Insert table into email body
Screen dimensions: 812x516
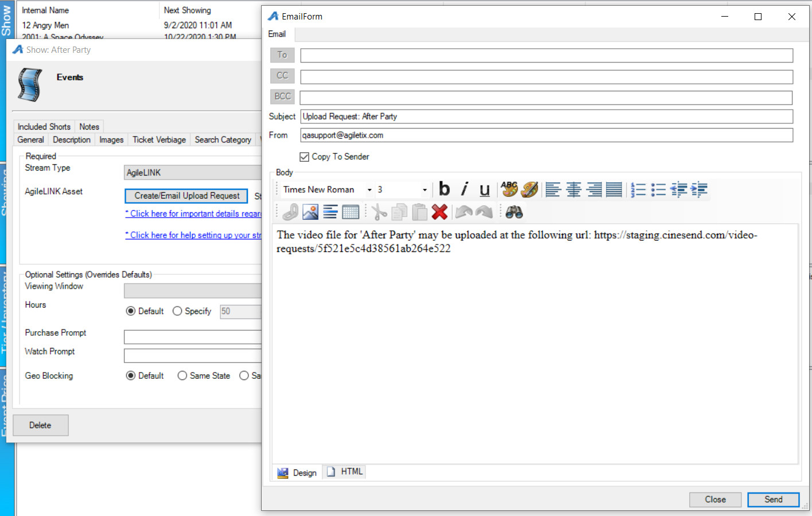351,212
